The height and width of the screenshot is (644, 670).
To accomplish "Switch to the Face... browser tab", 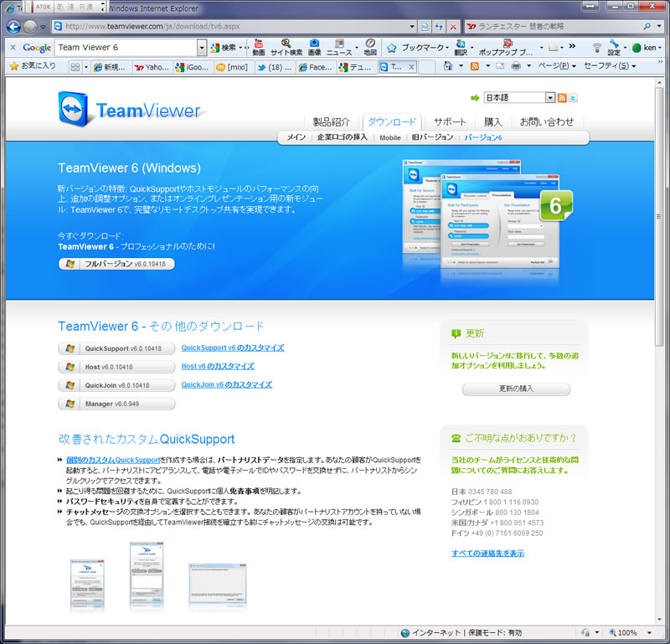I will click(316, 67).
